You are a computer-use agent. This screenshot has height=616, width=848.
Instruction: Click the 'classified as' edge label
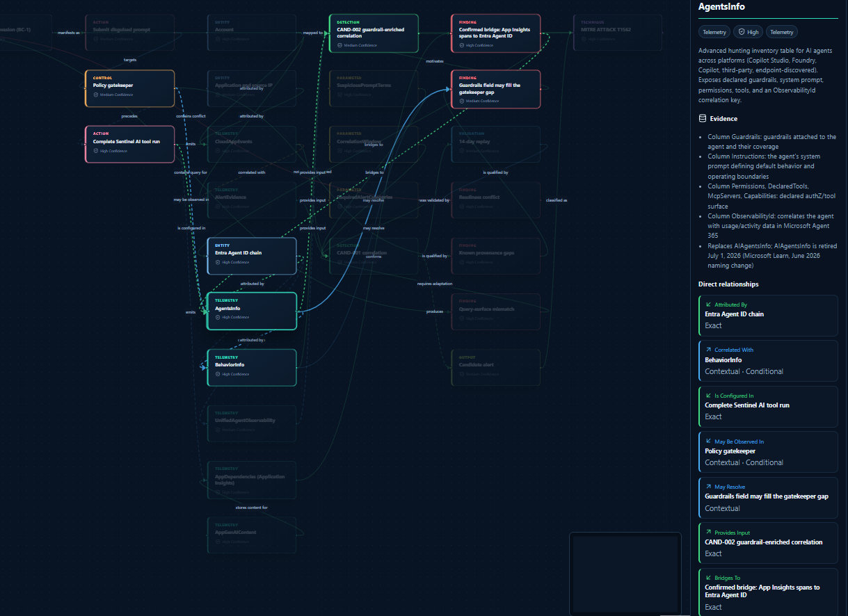tap(557, 200)
